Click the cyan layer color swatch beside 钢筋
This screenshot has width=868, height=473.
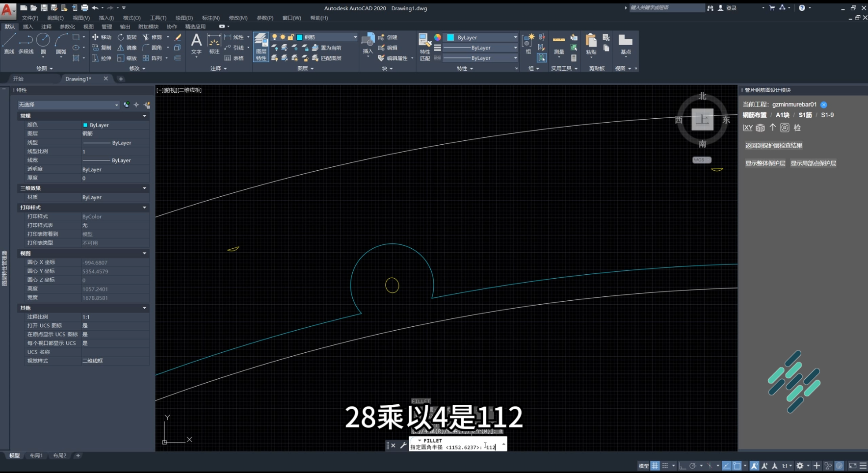[x=299, y=37]
